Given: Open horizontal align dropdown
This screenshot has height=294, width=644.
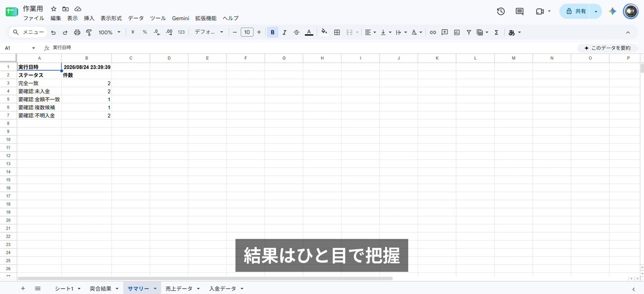Looking at the screenshot, I should point(371,32).
